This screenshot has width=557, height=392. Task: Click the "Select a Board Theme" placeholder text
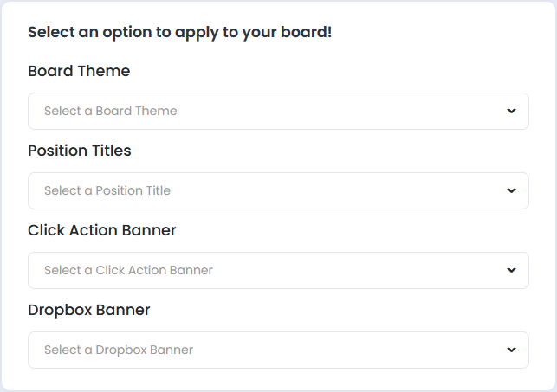pos(110,111)
